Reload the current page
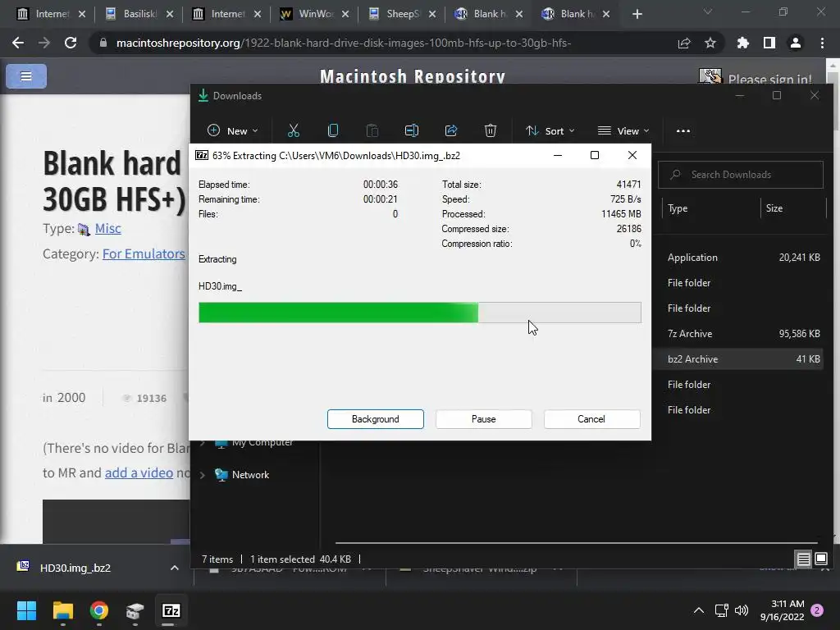840x630 pixels. (71, 43)
